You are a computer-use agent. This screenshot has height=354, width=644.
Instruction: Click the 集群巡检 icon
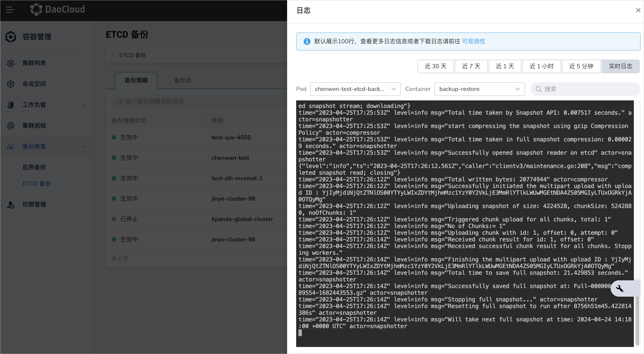pos(10,126)
